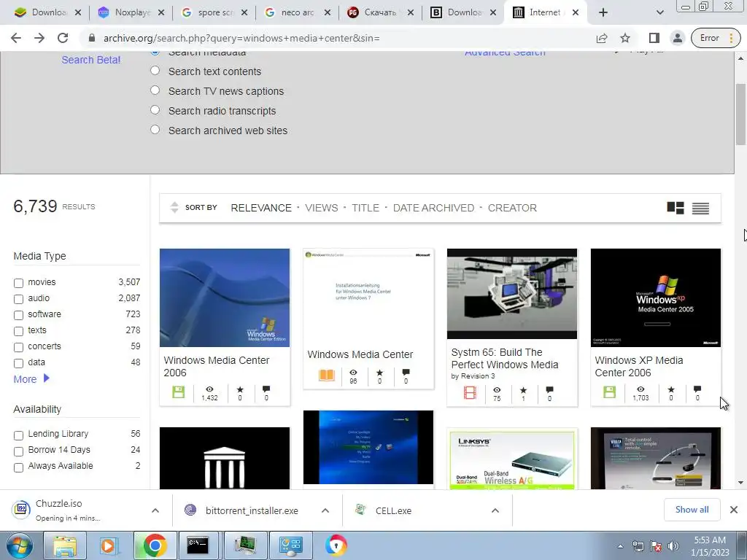Sort results by Date Archived
Screen dimensions: 747x560
pos(433,208)
